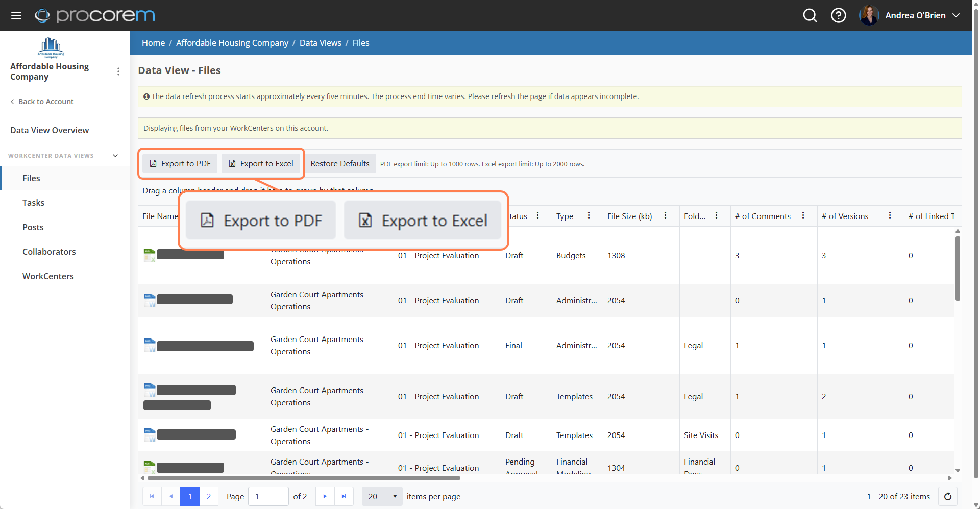Go to first page arrow
Screen dimensions: 980x509
[x=152, y=496]
